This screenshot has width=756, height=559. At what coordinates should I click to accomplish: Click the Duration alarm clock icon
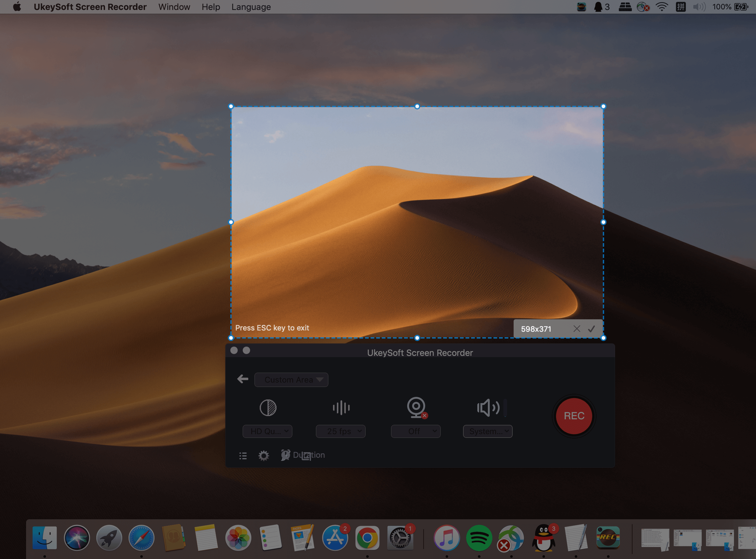[285, 455]
